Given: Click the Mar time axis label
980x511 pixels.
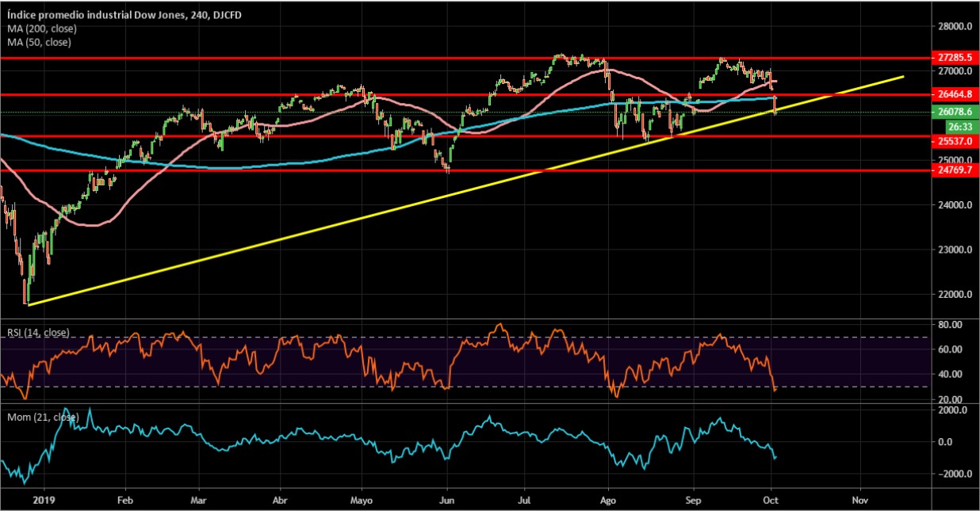Looking at the screenshot, I should click(x=200, y=501).
